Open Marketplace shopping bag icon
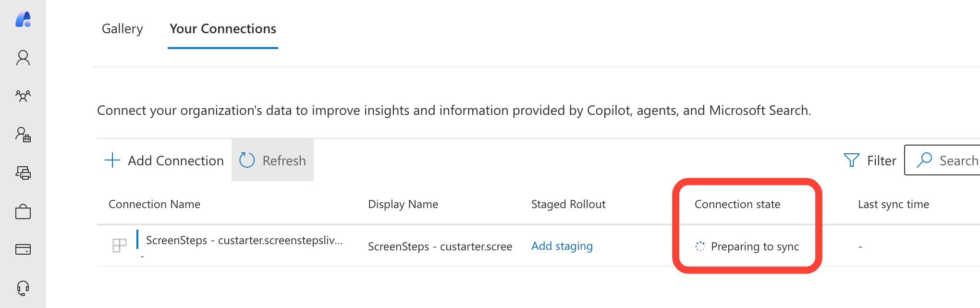The image size is (980, 308). [23, 211]
